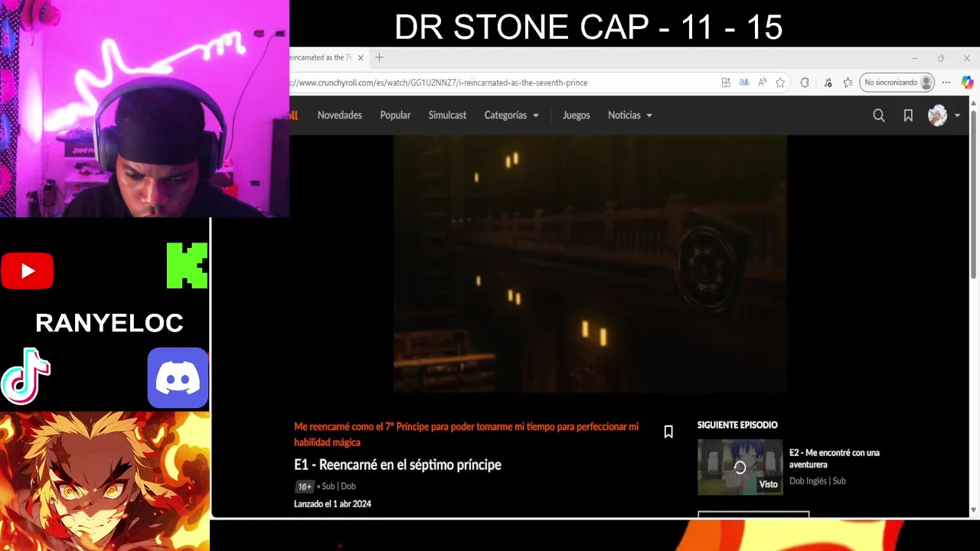Screen dimensions: 980x551
Task: Click the webcam feed in the stream overlay
Action: (x=145, y=109)
